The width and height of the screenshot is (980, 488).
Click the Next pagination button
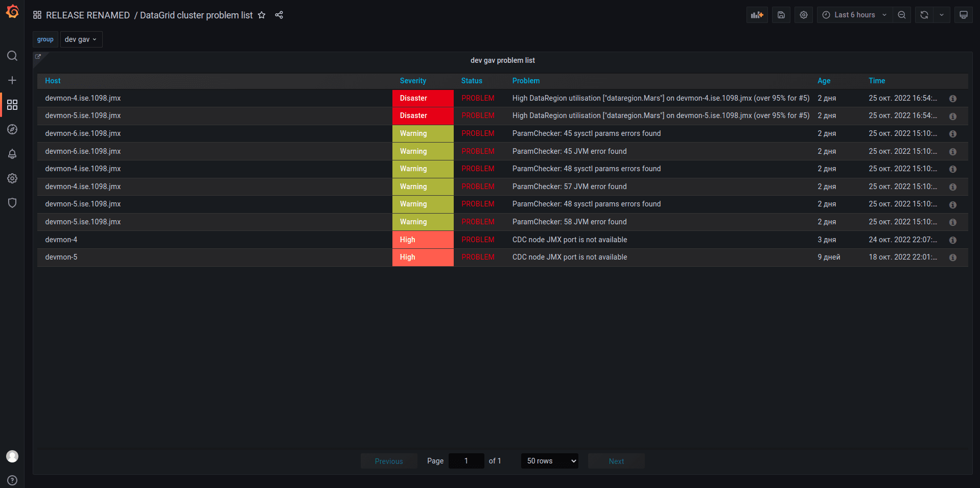pyautogui.click(x=616, y=460)
